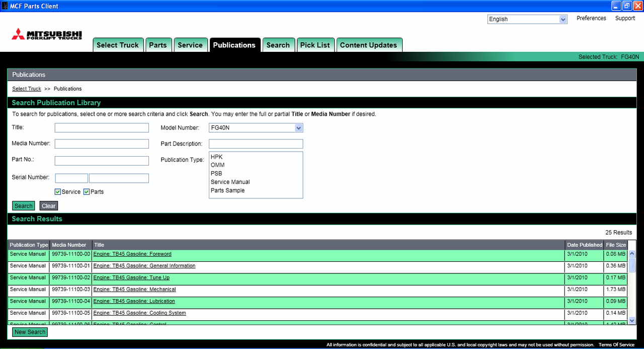The image size is (644, 349).
Task: Click the results scrollbar up arrow
Action: (x=632, y=254)
